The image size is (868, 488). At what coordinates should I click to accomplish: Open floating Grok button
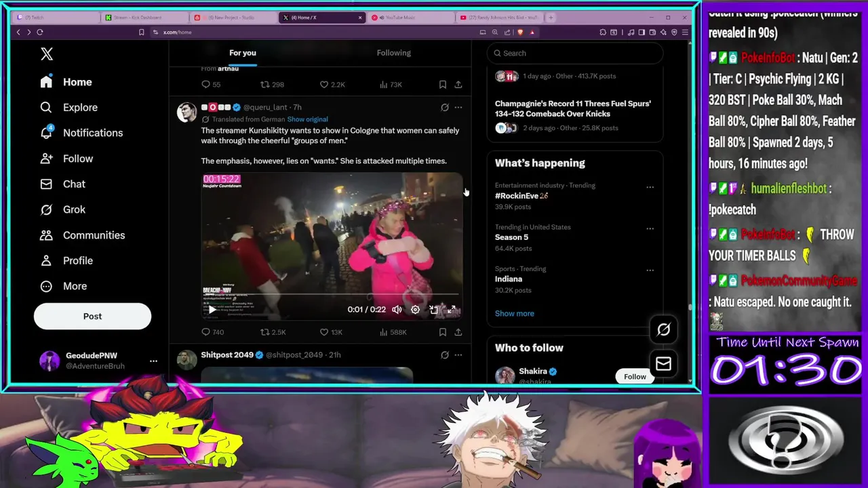pyautogui.click(x=663, y=330)
